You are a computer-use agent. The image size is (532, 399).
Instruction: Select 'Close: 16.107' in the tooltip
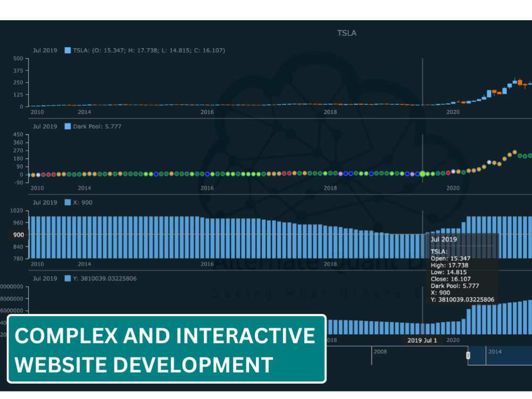tap(451, 279)
